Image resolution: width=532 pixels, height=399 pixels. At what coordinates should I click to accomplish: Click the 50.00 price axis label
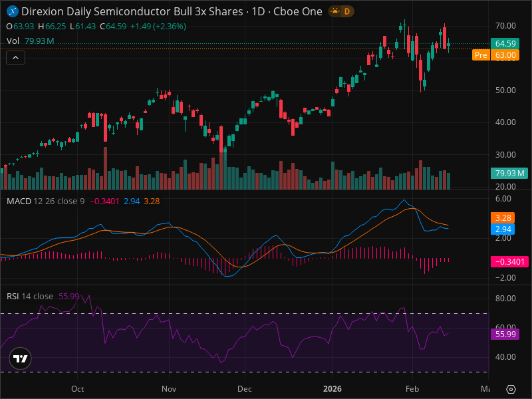point(505,90)
